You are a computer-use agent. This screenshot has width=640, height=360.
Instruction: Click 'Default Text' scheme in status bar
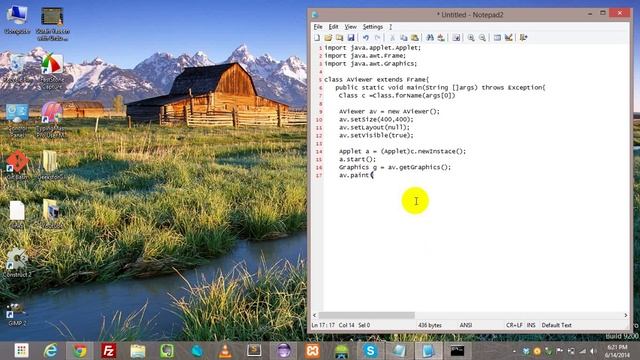(x=556, y=325)
